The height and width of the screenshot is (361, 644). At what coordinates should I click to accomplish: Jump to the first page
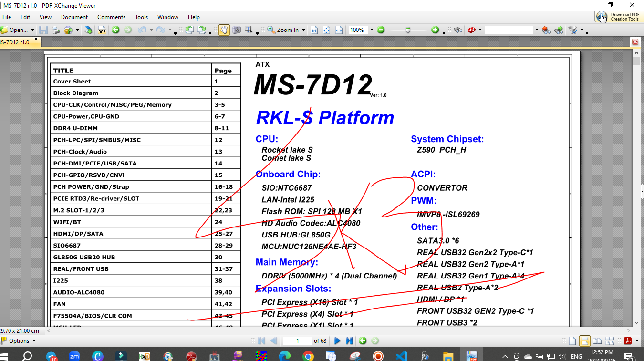(x=261, y=340)
